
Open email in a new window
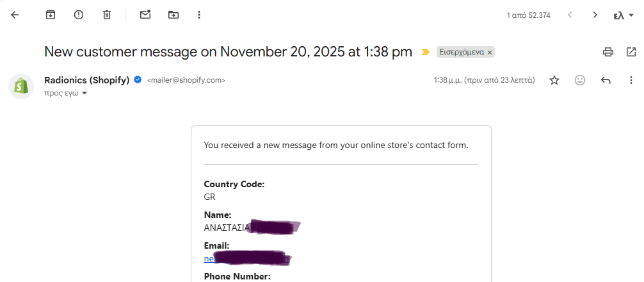click(631, 53)
